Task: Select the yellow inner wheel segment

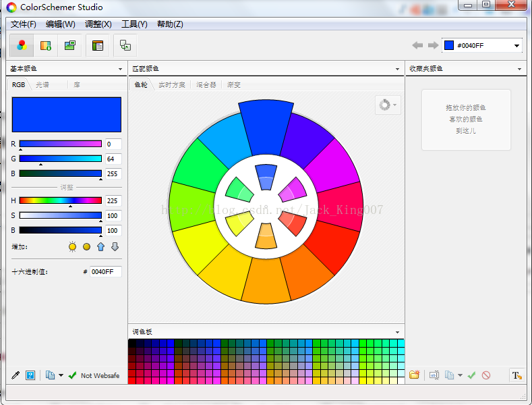Action: pos(239,223)
